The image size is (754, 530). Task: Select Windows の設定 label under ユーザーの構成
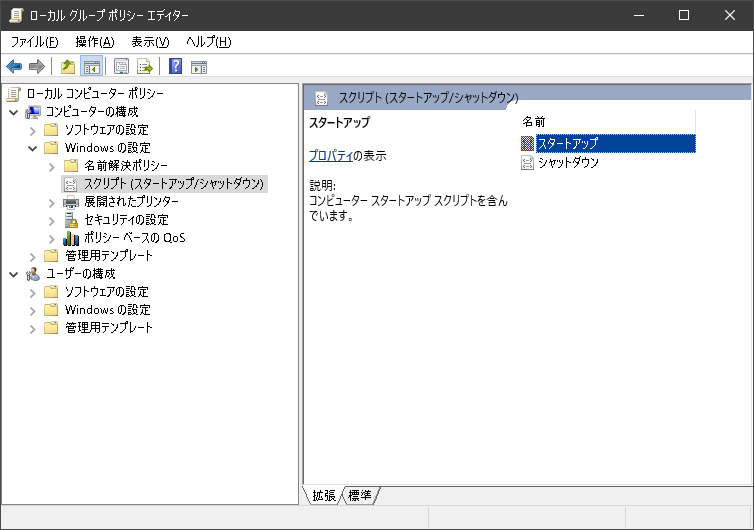click(x=108, y=310)
